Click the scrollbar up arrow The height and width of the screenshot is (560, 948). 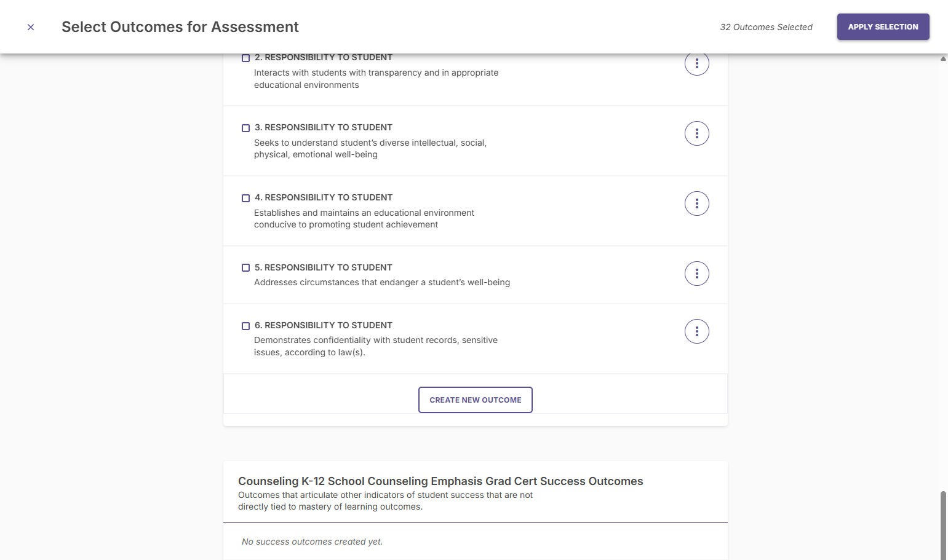click(x=943, y=58)
